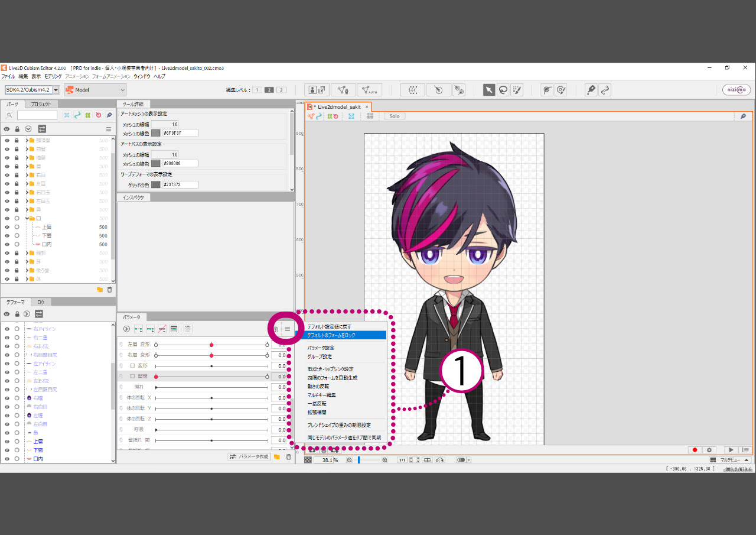The width and height of the screenshot is (756, 535).
Task: Hide the 右アイライン deformer item
Action: [x=7, y=329]
